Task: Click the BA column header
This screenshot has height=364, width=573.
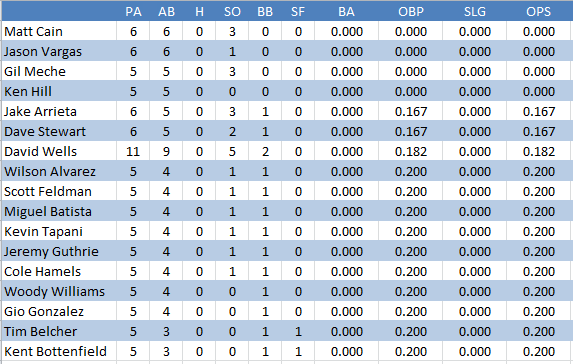Action: [346, 12]
